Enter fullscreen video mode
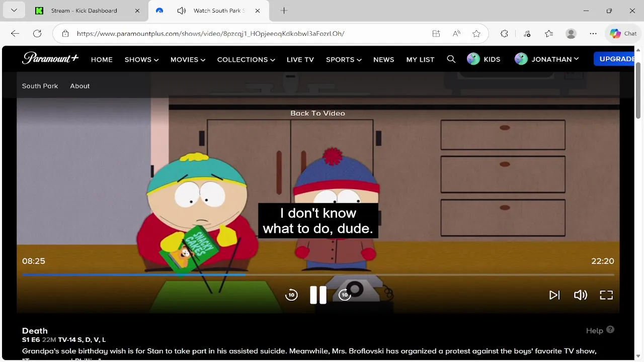The image size is (644, 362). (x=606, y=295)
